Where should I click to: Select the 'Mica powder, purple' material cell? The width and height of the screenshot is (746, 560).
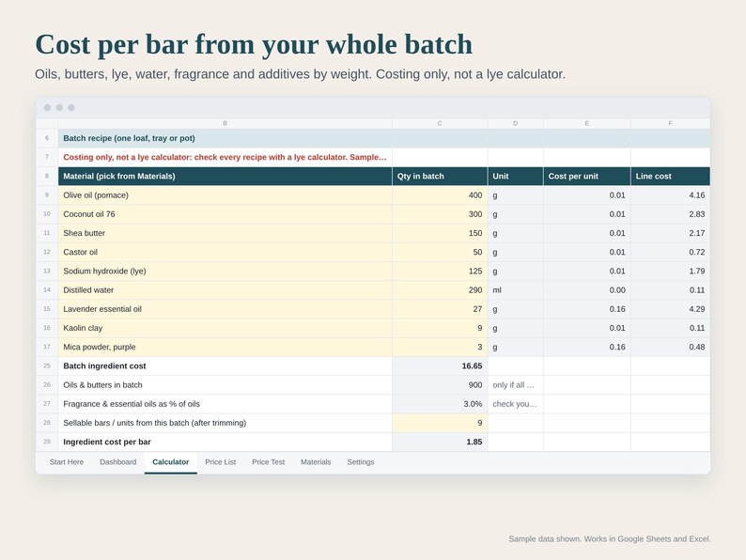pos(225,347)
